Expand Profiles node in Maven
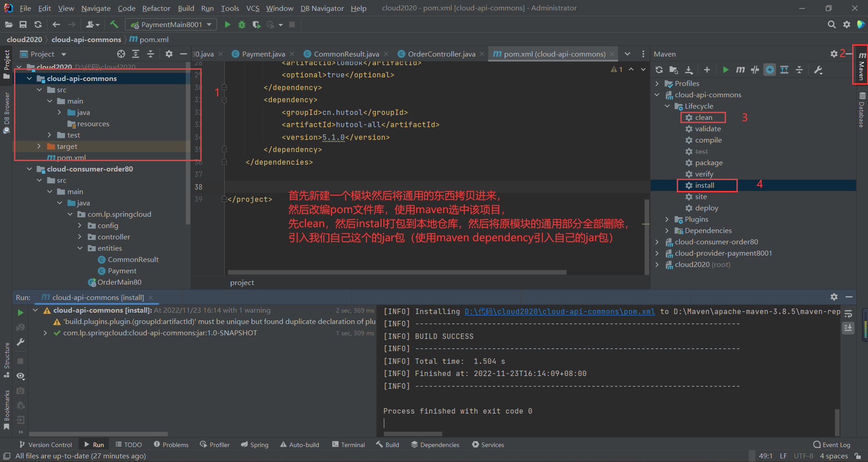Viewport: 868px width, 462px height. 657,84
